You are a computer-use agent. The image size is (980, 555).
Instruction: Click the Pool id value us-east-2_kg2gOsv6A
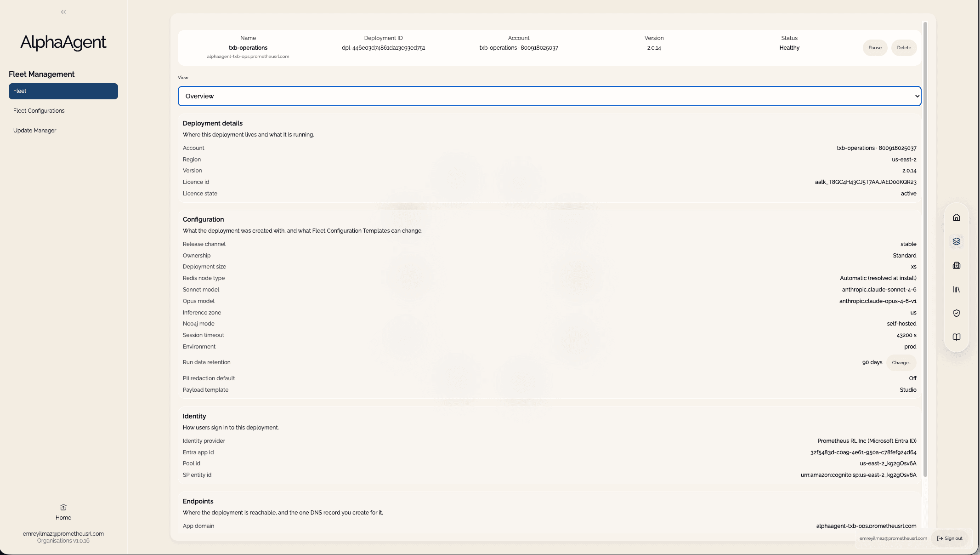[x=888, y=463]
